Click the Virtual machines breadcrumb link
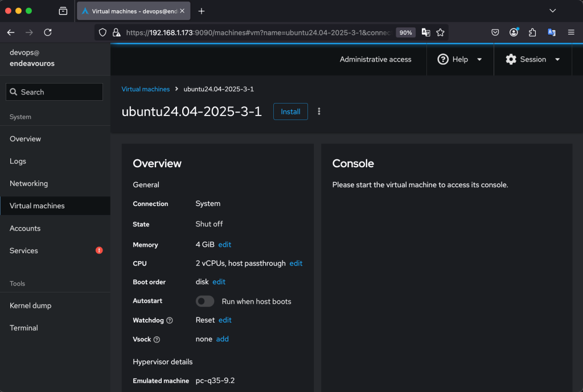The image size is (583, 392). (x=146, y=89)
